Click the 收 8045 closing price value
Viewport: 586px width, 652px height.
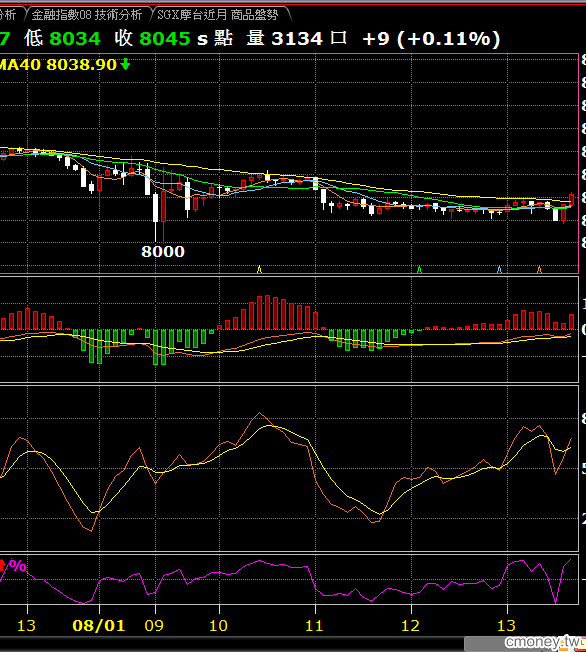[152, 38]
